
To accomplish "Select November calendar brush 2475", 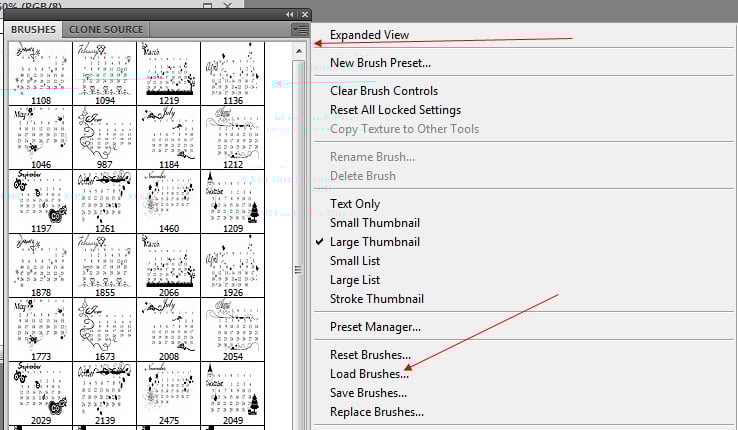I will pos(168,393).
